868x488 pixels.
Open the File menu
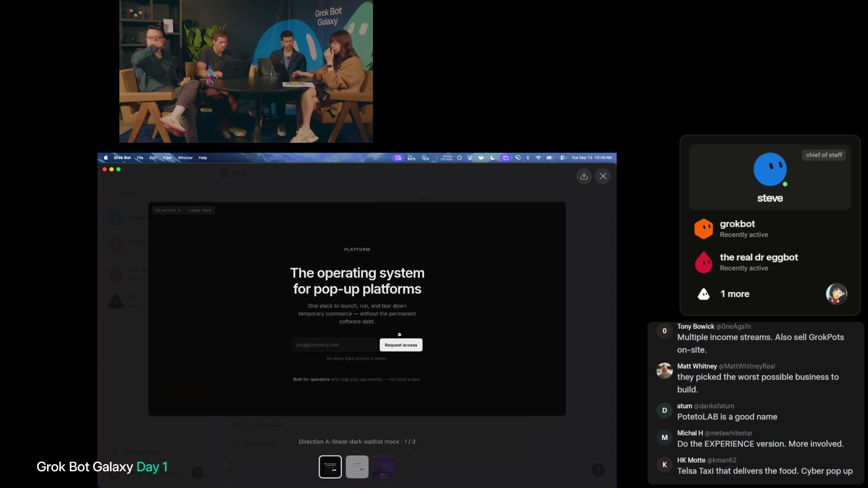point(140,158)
